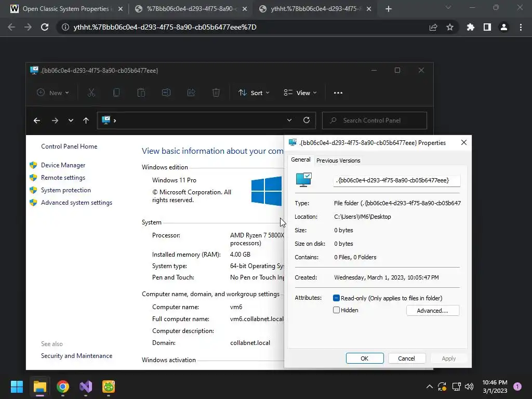Select the ythht.%7Bbb06c0e4 browser tab
The image size is (532, 399).
pos(315,9)
